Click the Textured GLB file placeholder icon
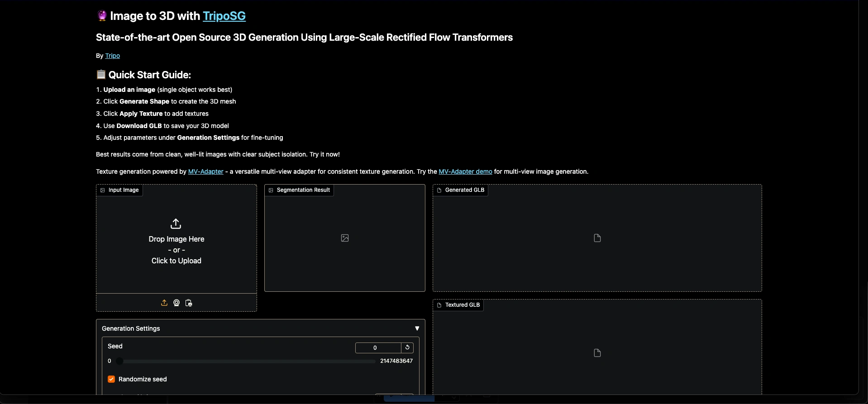 597,353
